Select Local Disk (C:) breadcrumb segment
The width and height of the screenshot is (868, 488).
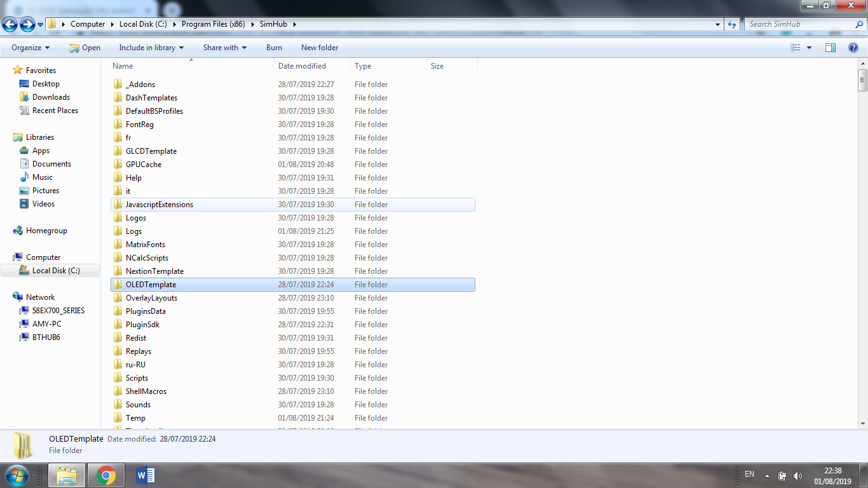(143, 24)
